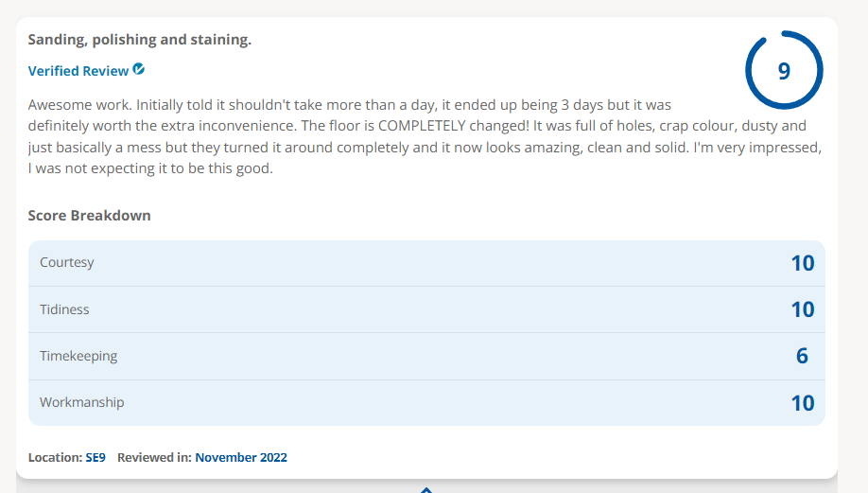This screenshot has width=868, height=493.
Task: Click the number 9 inside score circle
Action: tap(784, 71)
